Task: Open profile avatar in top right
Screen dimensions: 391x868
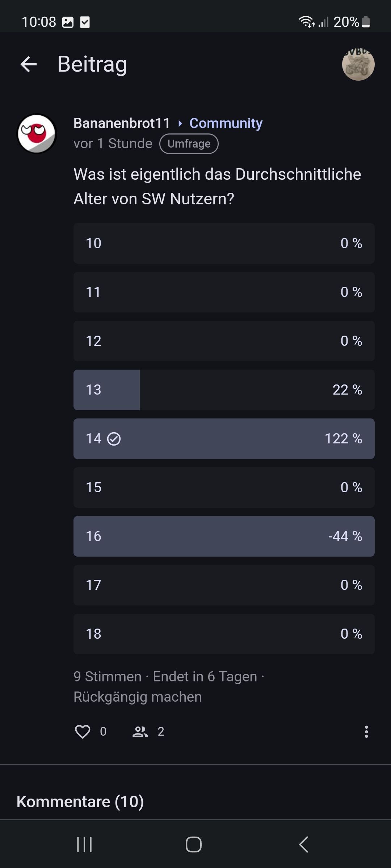Action: pyautogui.click(x=358, y=64)
